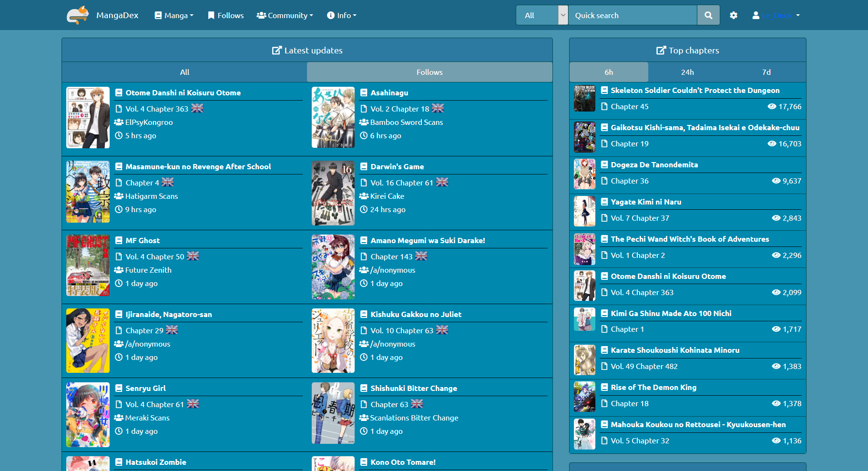Click the Latest updates external-link icon

pos(276,51)
